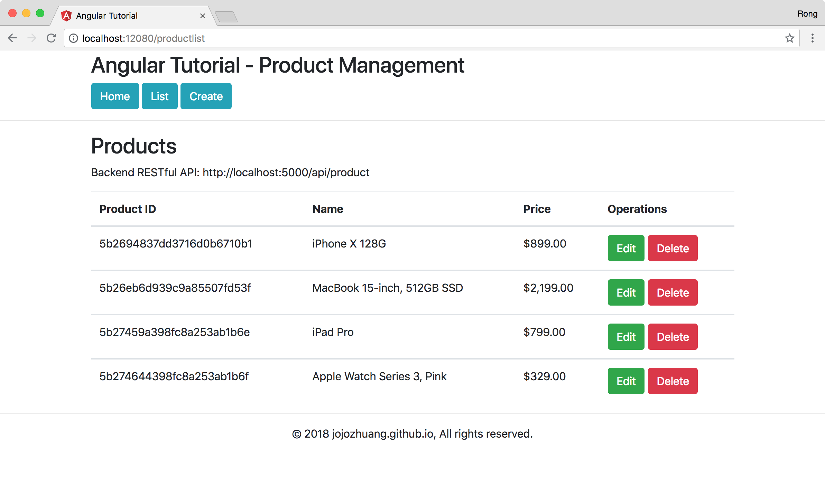Click the green macOS fullscreen button
825x504 pixels.
click(40, 13)
